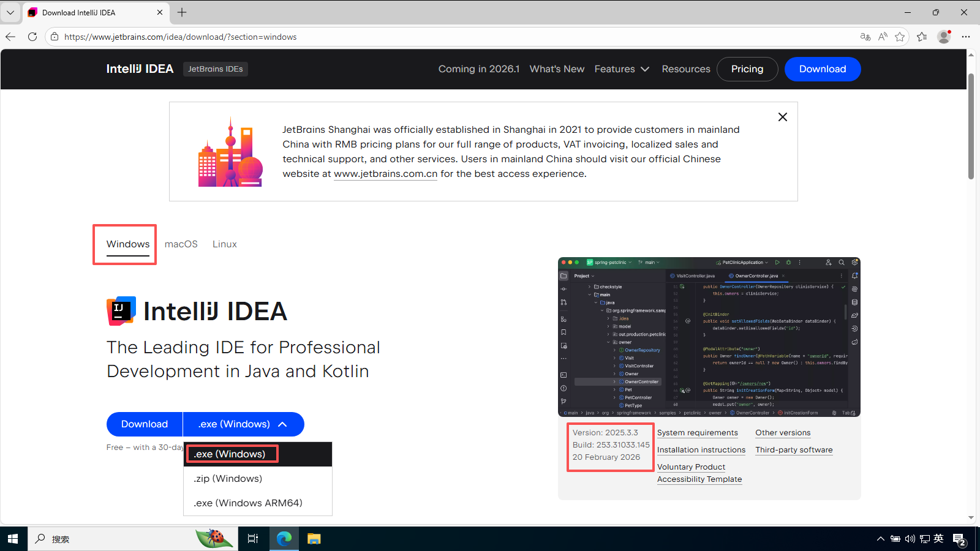This screenshot has width=980, height=551.
Task: Open the translate page icon
Action: [x=865, y=37]
